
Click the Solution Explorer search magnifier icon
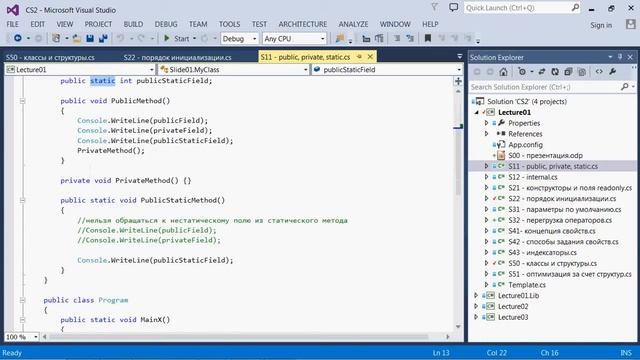(624, 87)
